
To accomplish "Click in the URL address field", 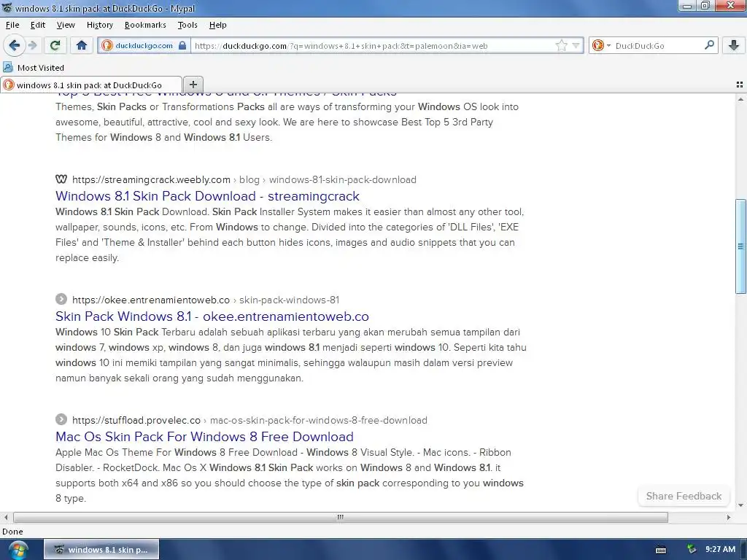I will pos(371,46).
